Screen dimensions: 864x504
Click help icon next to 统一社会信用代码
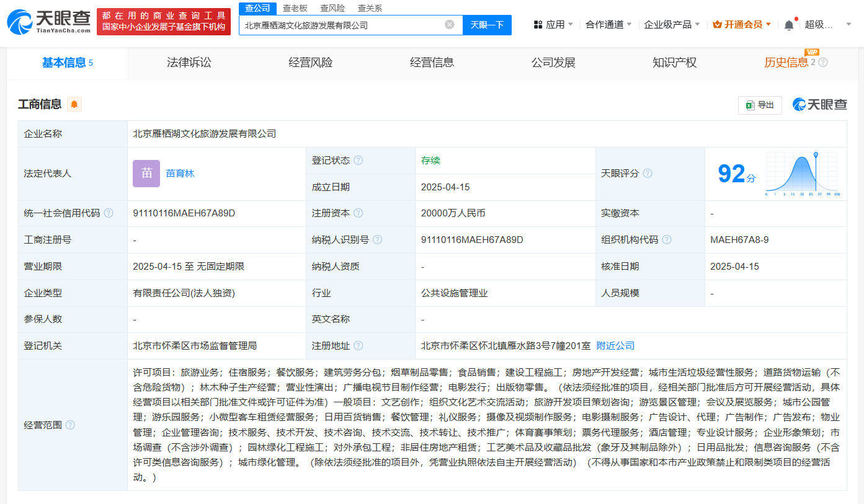(109, 213)
